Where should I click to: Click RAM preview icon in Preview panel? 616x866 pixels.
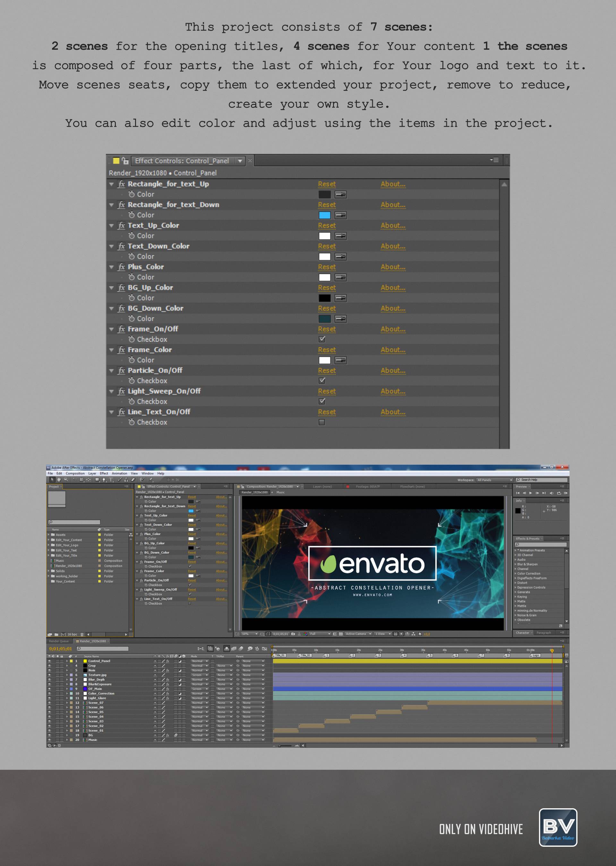566,493
